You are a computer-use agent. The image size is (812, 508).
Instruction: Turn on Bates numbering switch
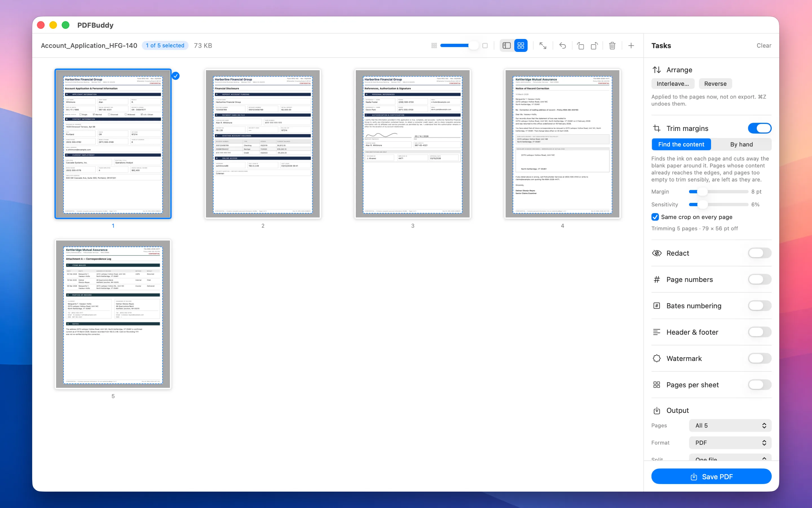pos(759,306)
